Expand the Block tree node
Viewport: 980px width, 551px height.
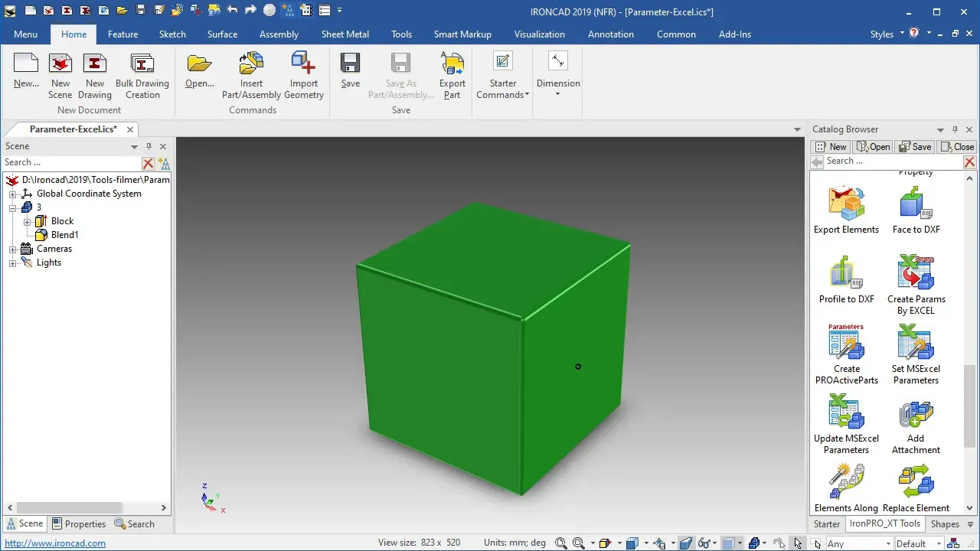[x=28, y=222]
